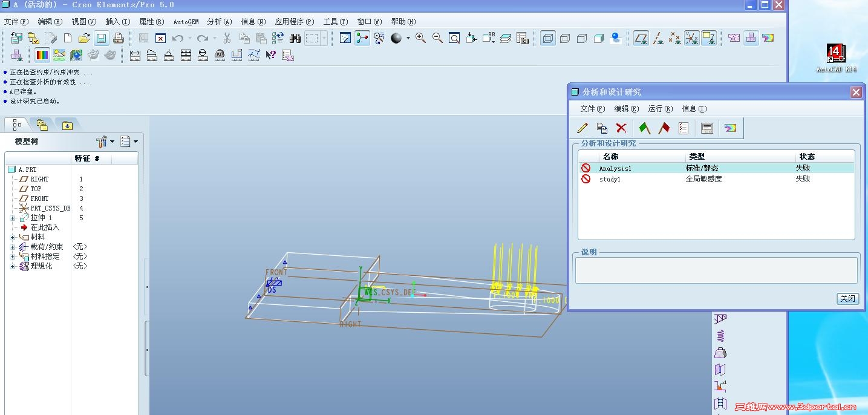Click the 关闭 button
Image resolution: width=868 pixels, height=415 pixels.
847,299
